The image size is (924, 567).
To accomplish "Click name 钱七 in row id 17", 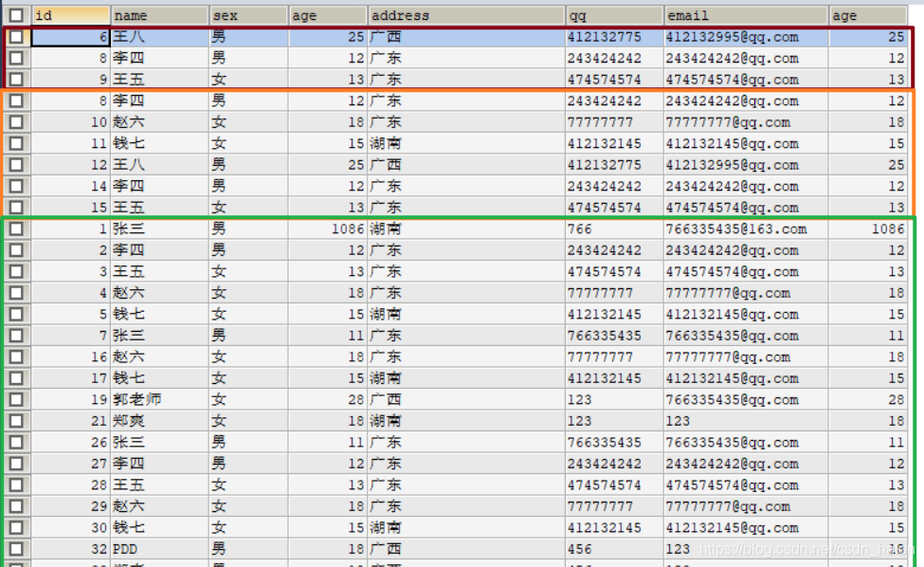I will pos(160,377).
